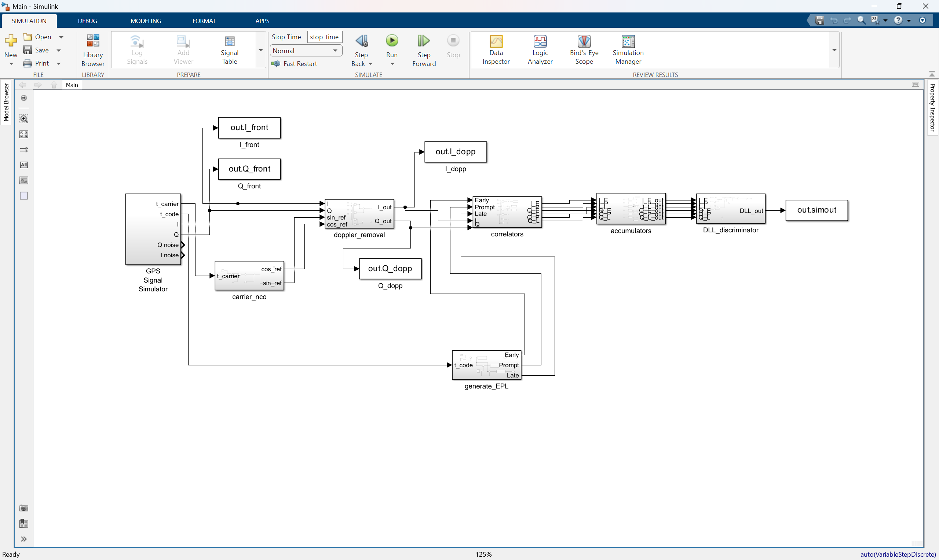Click the Redo quick-access icon
The width and height of the screenshot is (939, 560).
point(847,21)
